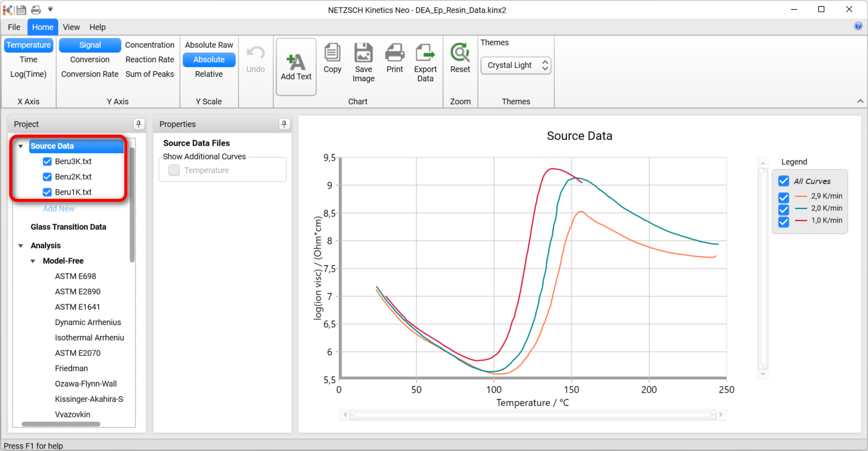
Task: Switch to the View tab
Action: point(71,27)
